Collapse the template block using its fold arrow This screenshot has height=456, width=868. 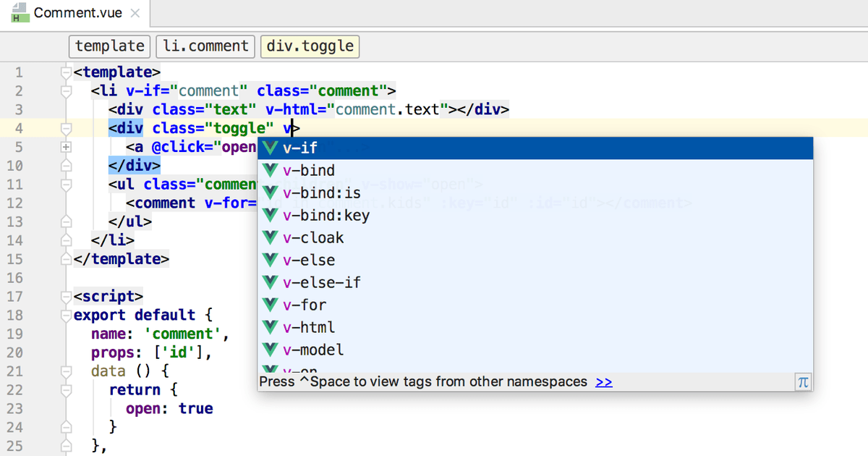click(66, 72)
